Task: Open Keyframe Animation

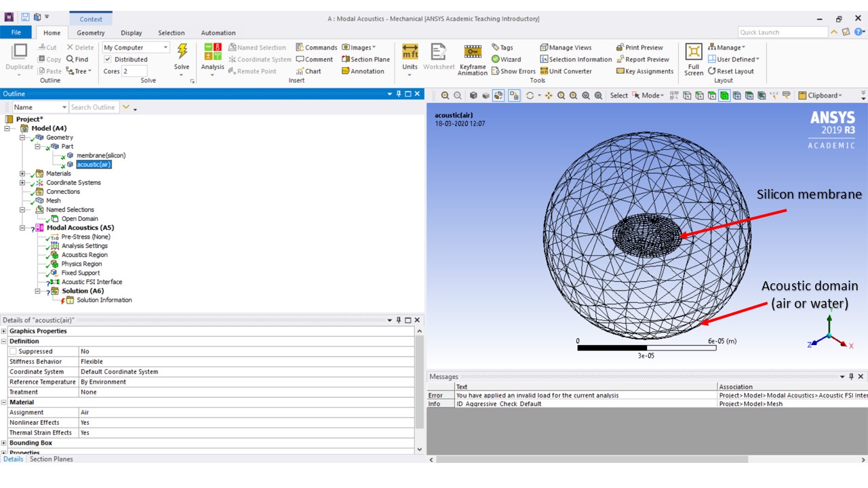Action: tap(473, 60)
